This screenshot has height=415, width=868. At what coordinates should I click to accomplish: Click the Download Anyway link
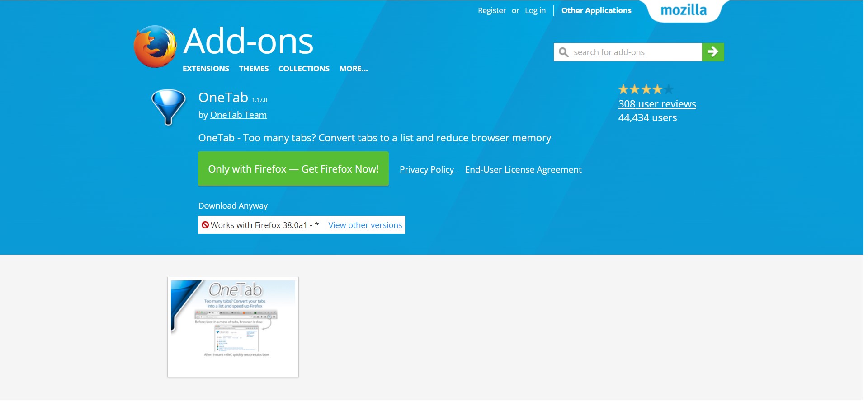(233, 206)
